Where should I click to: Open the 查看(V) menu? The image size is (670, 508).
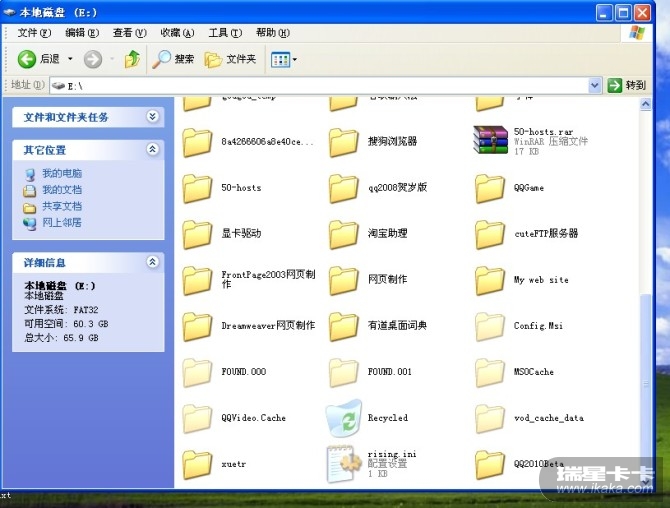coord(129,33)
